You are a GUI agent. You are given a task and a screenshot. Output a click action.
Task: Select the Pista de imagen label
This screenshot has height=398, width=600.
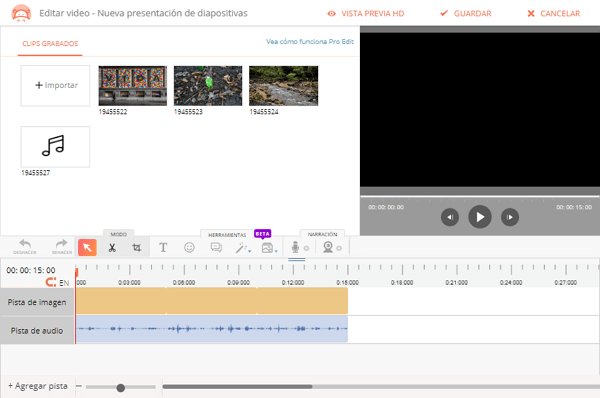pyautogui.click(x=37, y=302)
